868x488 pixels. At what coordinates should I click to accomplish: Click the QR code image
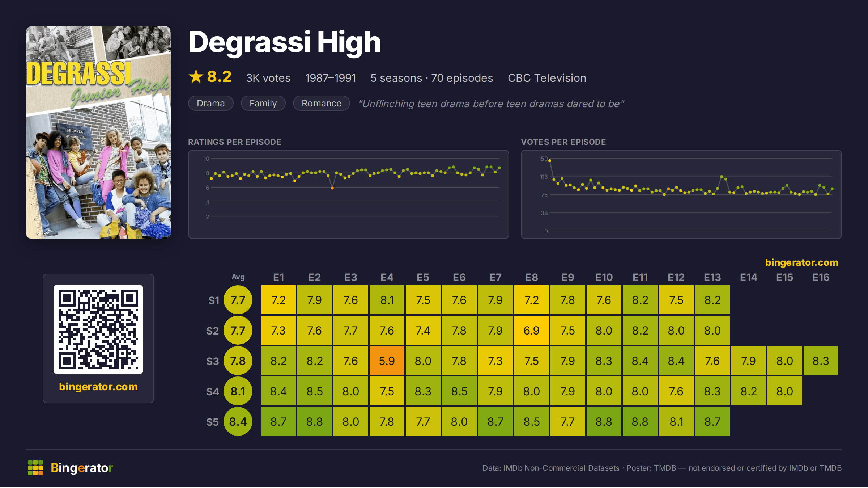pyautogui.click(x=98, y=329)
